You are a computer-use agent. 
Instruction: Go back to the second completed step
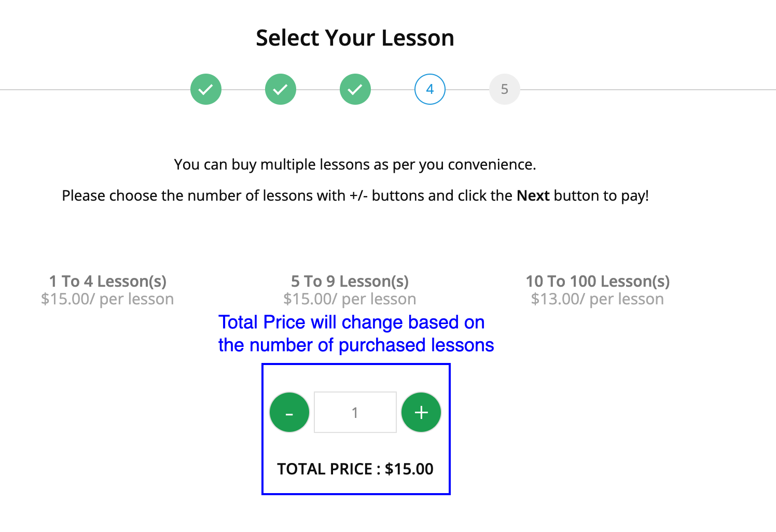tap(281, 89)
